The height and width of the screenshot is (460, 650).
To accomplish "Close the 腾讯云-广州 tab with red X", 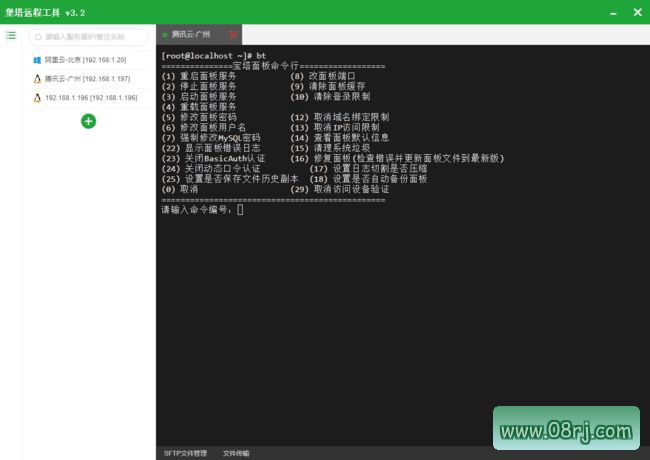I will 233,35.
